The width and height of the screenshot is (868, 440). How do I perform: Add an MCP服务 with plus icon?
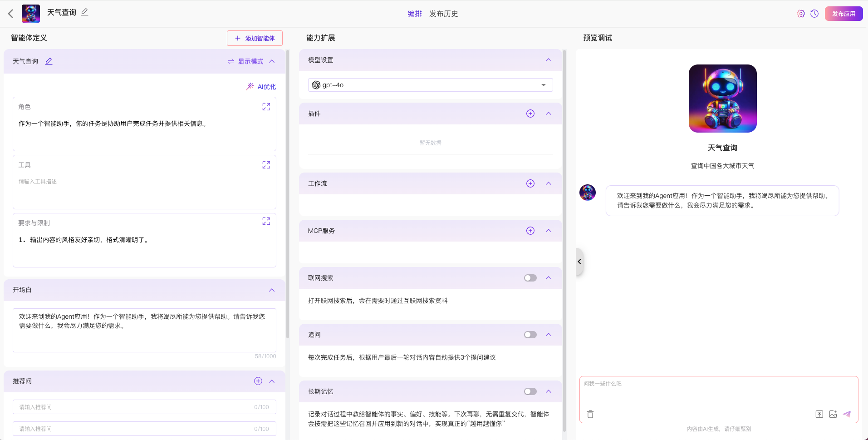pos(530,231)
